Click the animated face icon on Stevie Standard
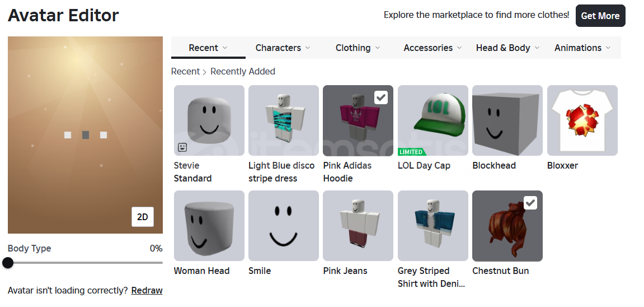Image resolution: width=644 pixels, height=307 pixels. (x=182, y=147)
